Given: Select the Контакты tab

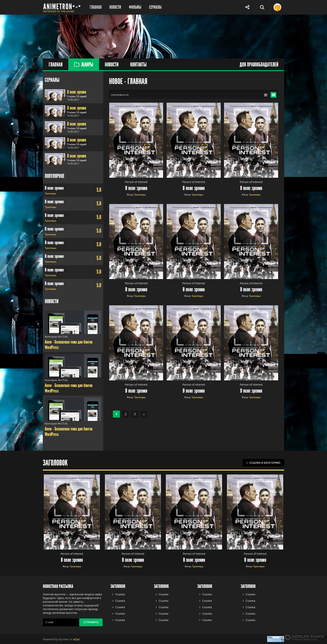Looking at the screenshot, I should pyautogui.click(x=138, y=64).
